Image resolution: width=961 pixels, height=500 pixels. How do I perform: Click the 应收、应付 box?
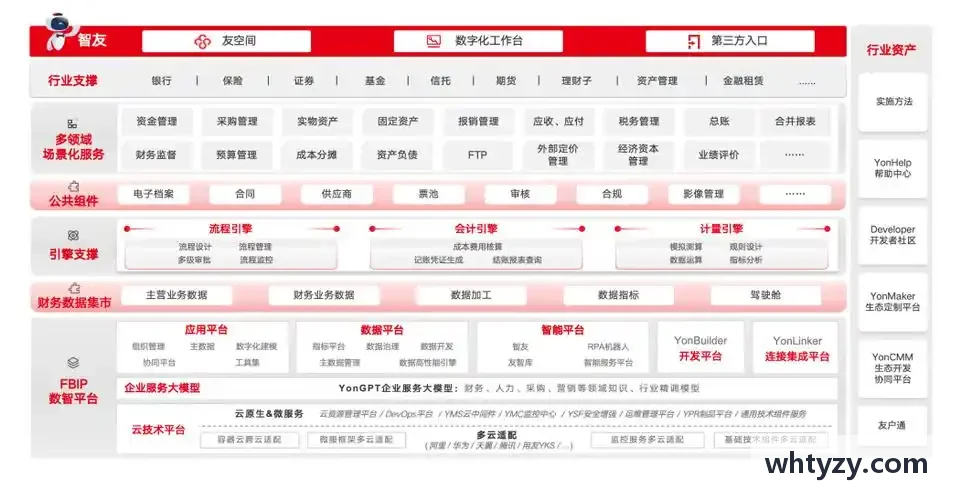click(558, 121)
